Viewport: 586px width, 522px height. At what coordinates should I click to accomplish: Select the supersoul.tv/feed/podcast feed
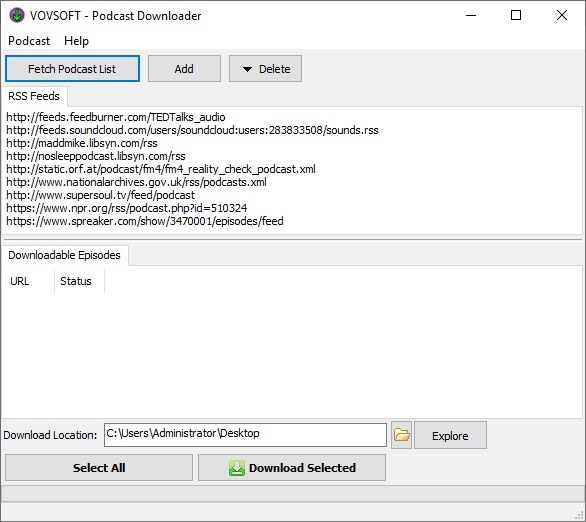coord(101,195)
